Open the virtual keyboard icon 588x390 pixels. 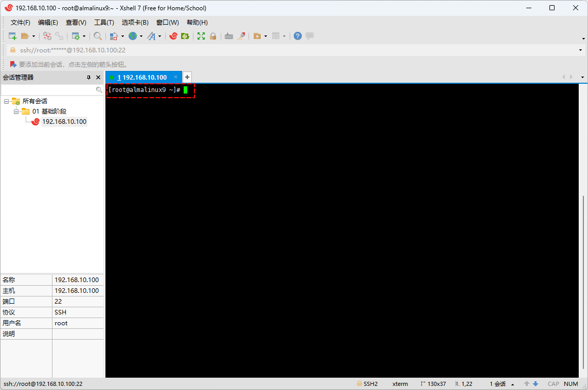click(x=229, y=36)
